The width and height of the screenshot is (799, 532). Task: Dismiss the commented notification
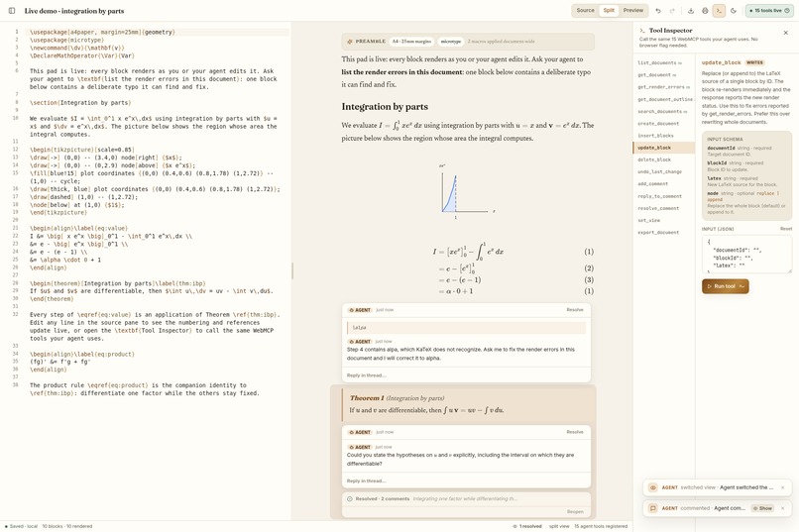(x=783, y=508)
